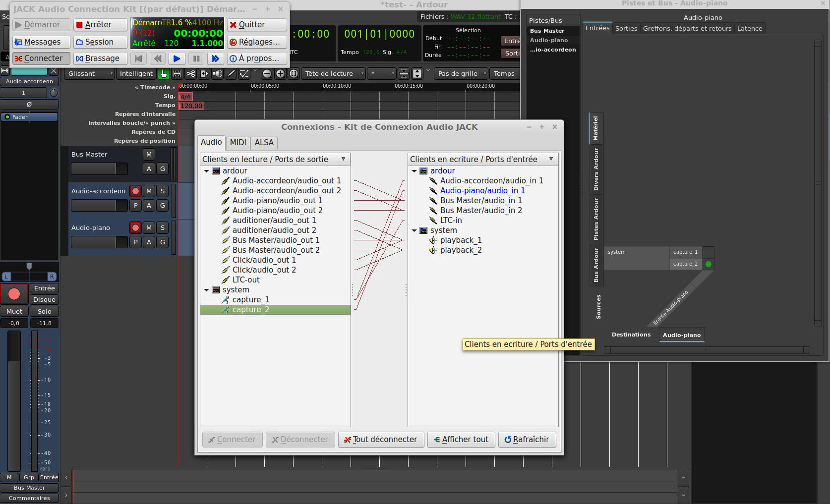Click Tout déconnecter button

click(x=381, y=440)
